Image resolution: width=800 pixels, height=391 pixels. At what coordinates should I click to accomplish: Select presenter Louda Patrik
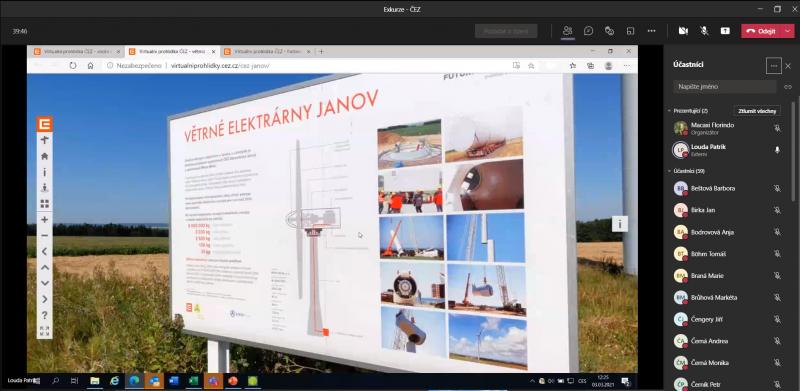coord(727,150)
